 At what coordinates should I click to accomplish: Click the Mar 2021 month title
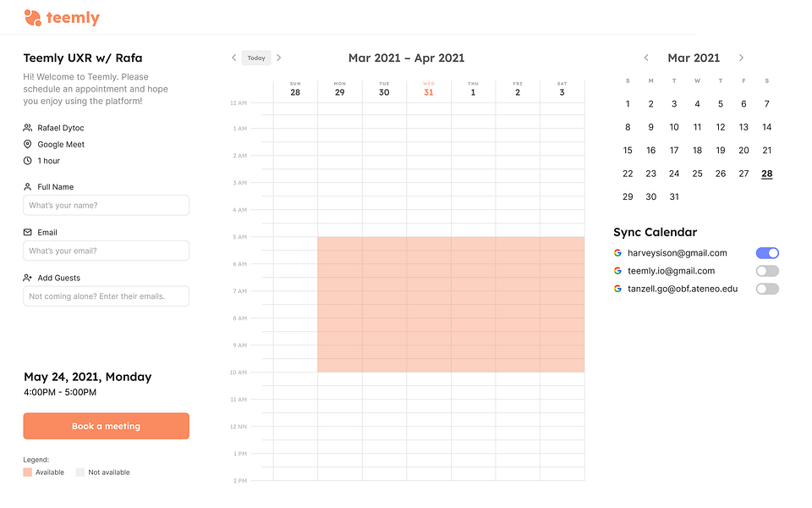tap(694, 58)
